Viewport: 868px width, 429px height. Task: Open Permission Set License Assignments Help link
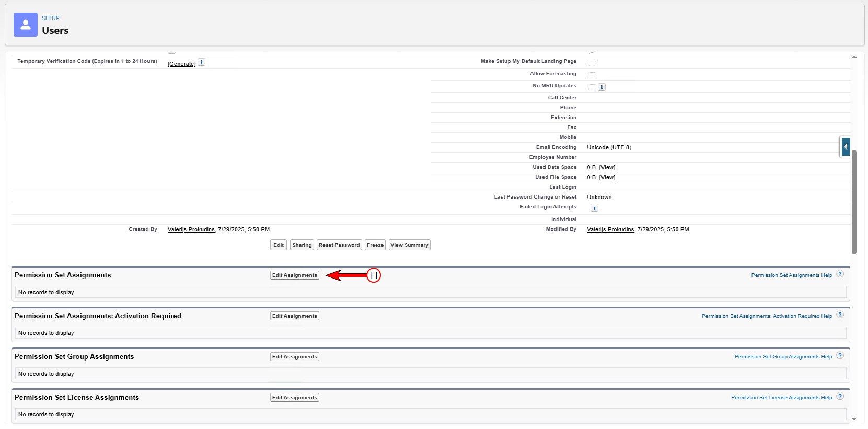pyautogui.click(x=782, y=398)
